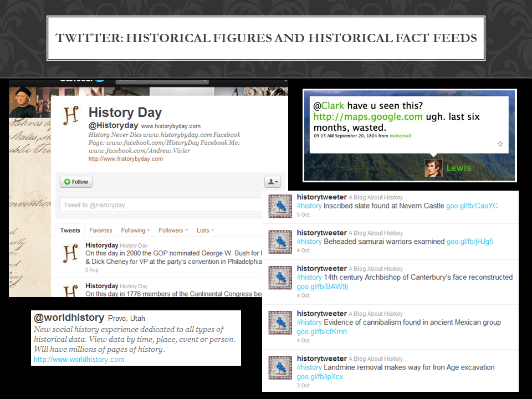Image resolution: width=532 pixels, height=399 pixels.
Task: Open the www.worldhistory.com link
Action: (79, 360)
